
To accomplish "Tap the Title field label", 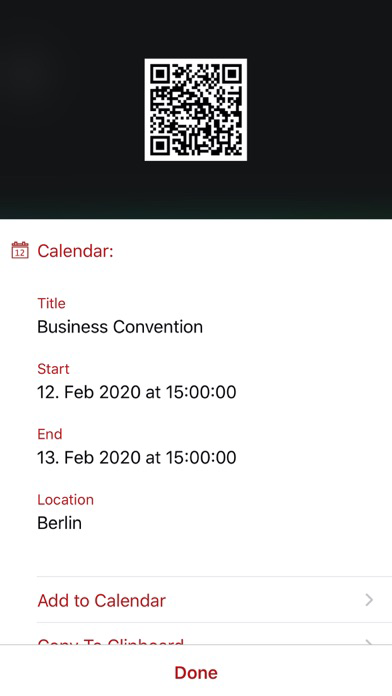I will (x=51, y=303).
